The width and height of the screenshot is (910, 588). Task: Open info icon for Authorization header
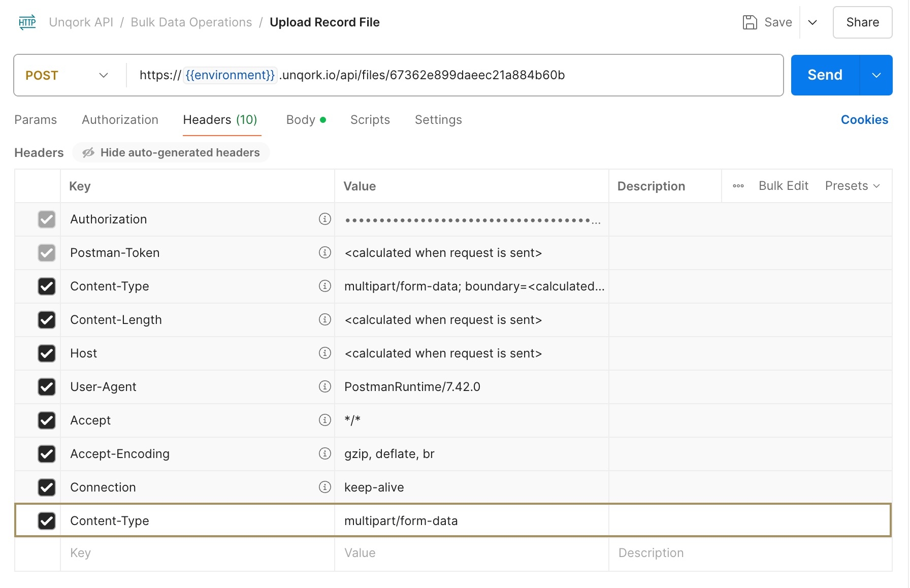(324, 219)
